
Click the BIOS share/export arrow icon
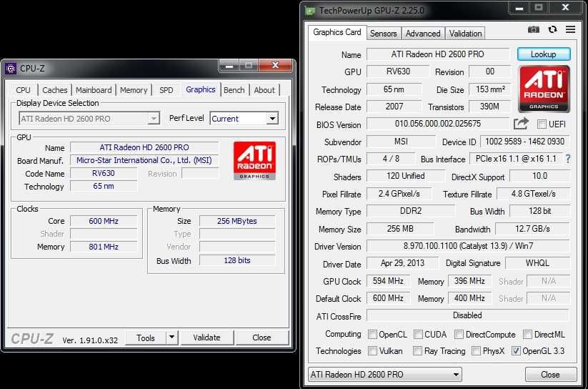521,124
